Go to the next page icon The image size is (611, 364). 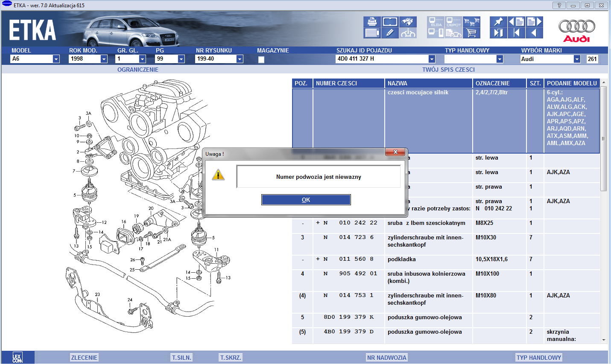click(x=534, y=22)
